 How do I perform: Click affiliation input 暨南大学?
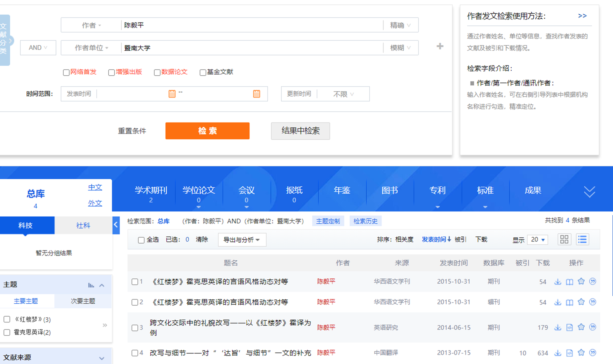[252, 48]
